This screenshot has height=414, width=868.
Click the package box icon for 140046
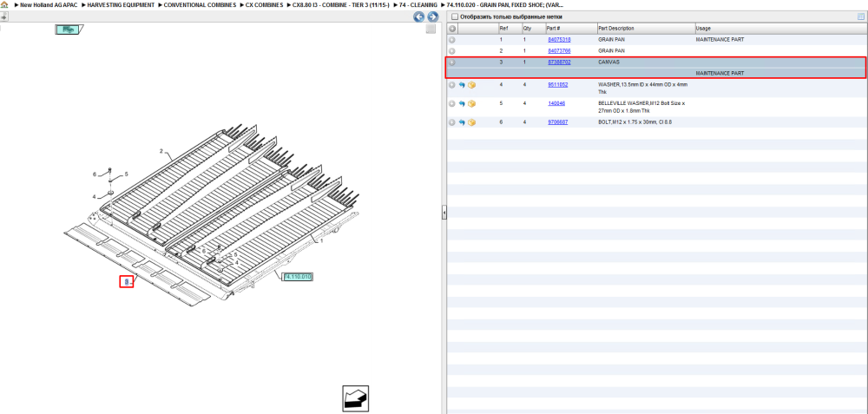coord(471,103)
